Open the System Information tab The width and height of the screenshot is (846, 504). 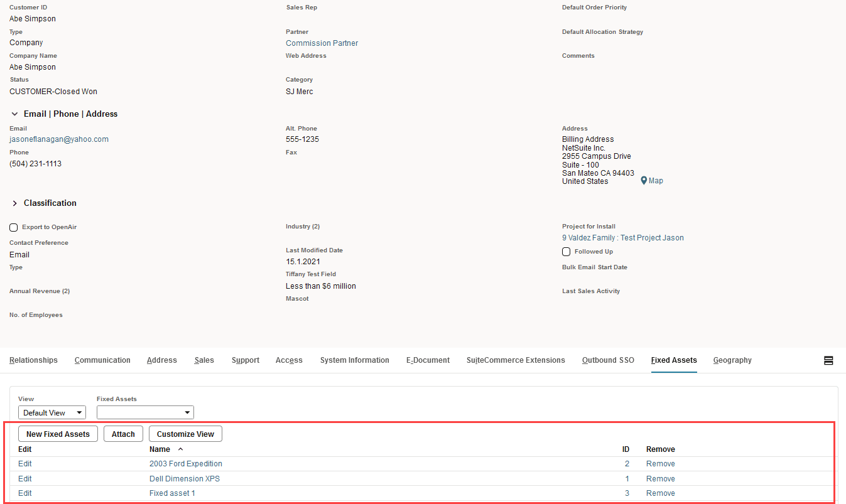tap(354, 360)
